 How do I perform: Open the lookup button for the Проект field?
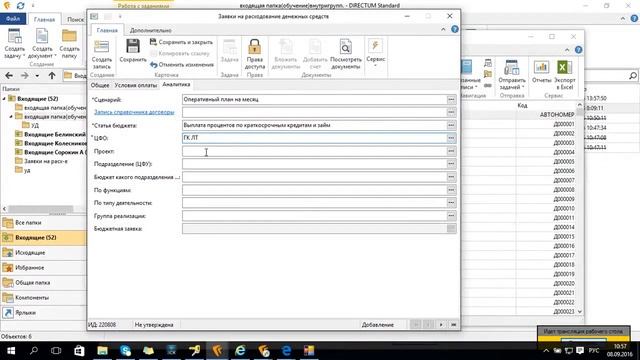pos(451,151)
